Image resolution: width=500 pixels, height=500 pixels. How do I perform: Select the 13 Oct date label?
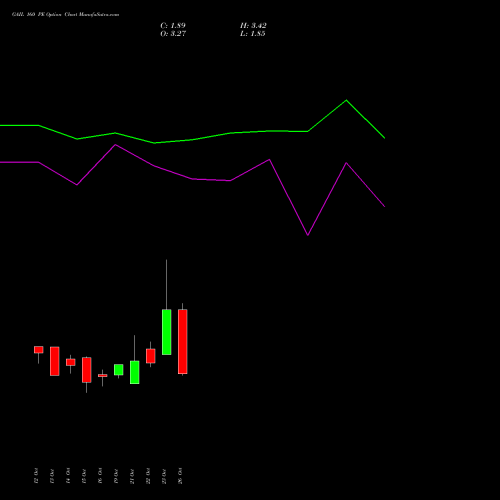click(52, 476)
